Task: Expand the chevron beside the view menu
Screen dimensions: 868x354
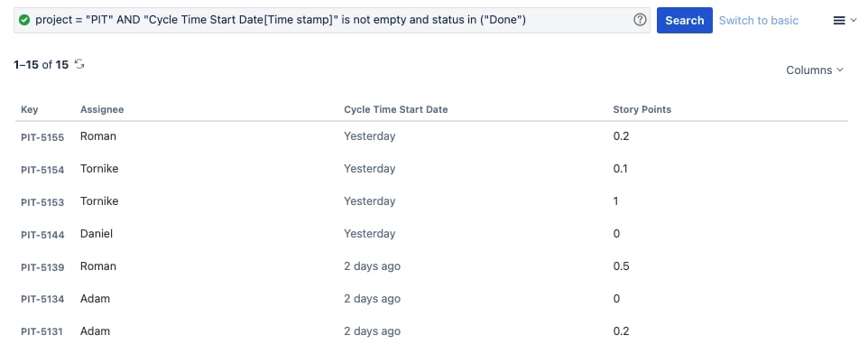Action: (x=853, y=21)
